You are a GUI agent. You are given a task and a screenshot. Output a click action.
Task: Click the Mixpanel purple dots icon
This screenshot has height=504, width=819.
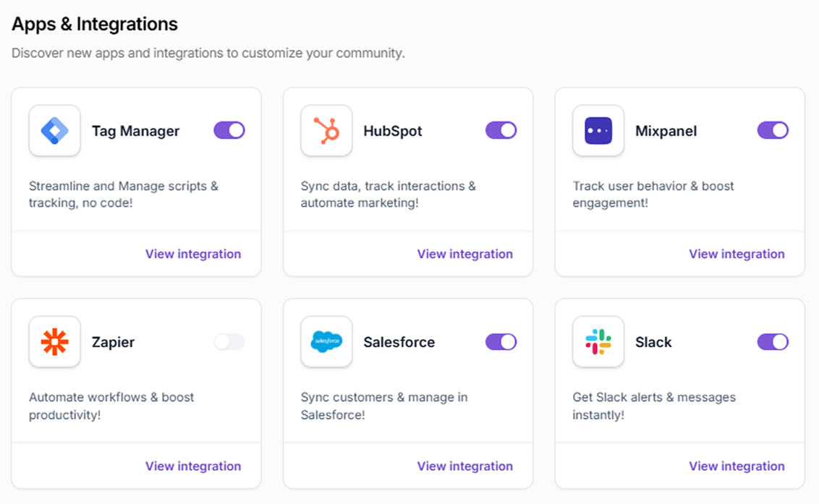point(598,131)
